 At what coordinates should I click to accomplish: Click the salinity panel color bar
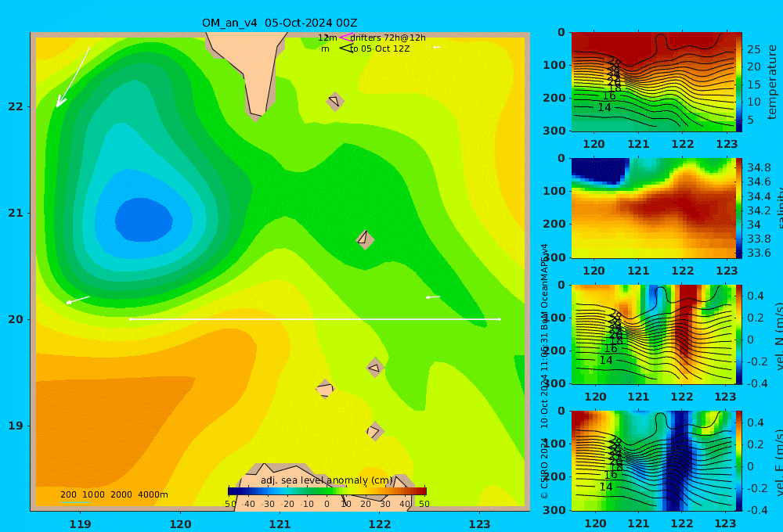[x=738, y=208]
